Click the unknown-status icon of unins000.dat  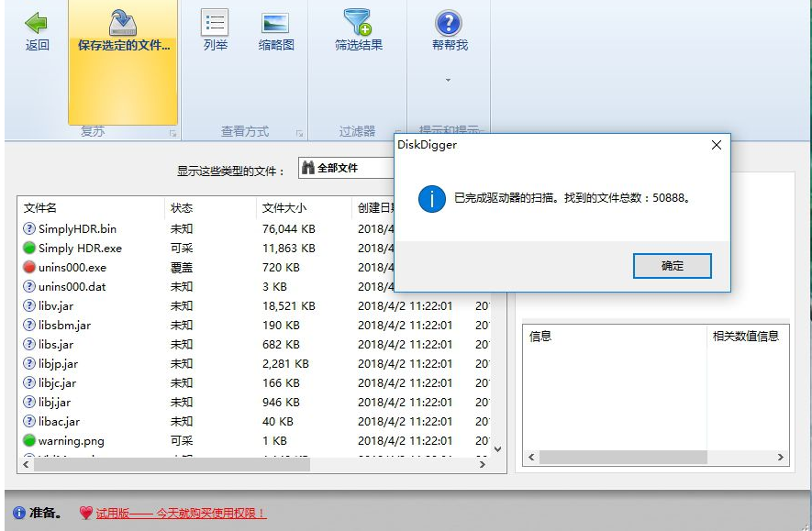29,286
